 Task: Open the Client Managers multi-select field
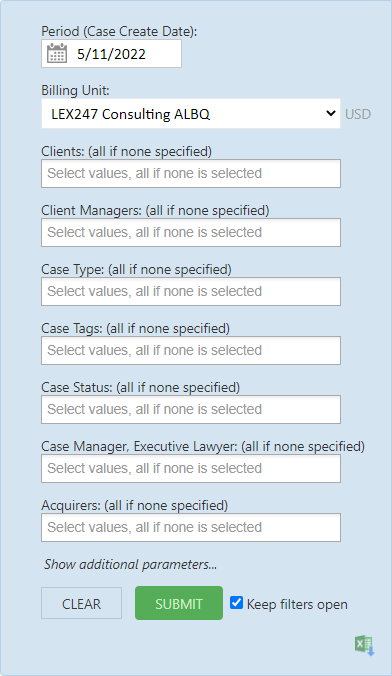pyautogui.click(x=191, y=232)
